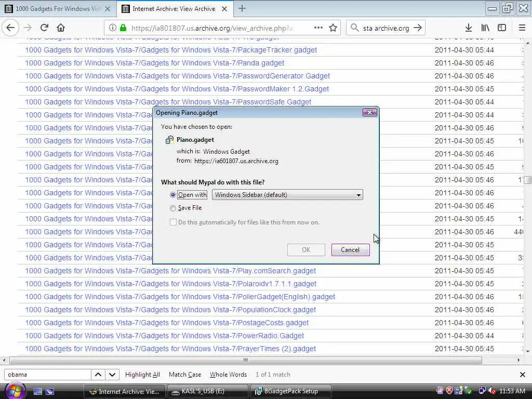Close the find bar
Viewport: 532px width, 399px height.
[523, 375]
